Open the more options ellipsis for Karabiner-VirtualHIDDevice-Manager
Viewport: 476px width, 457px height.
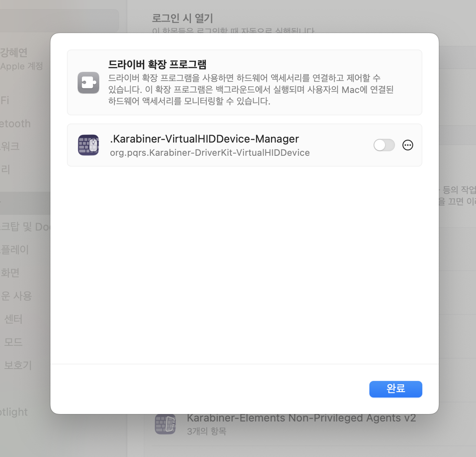click(407, 145)
